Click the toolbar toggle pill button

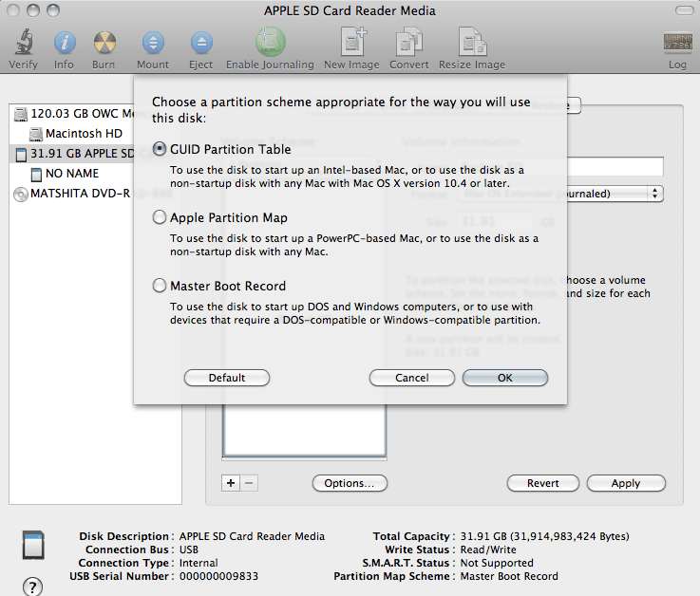[x=684, y=10]
